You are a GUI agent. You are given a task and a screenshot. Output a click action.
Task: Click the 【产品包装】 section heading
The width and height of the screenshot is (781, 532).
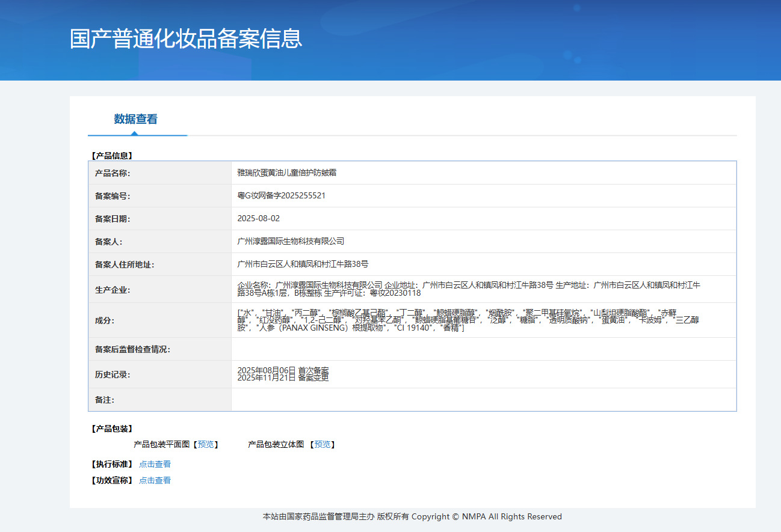(x=112, y=429)
